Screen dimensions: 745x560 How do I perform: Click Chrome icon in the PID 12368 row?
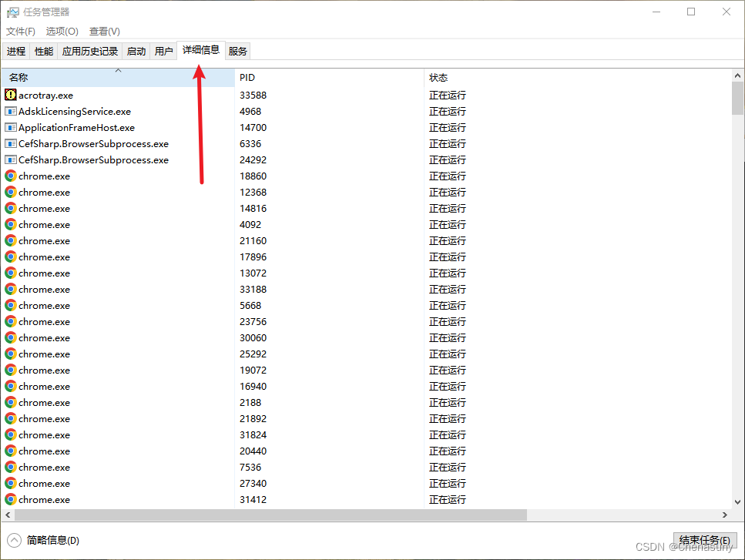click(11, 192)
